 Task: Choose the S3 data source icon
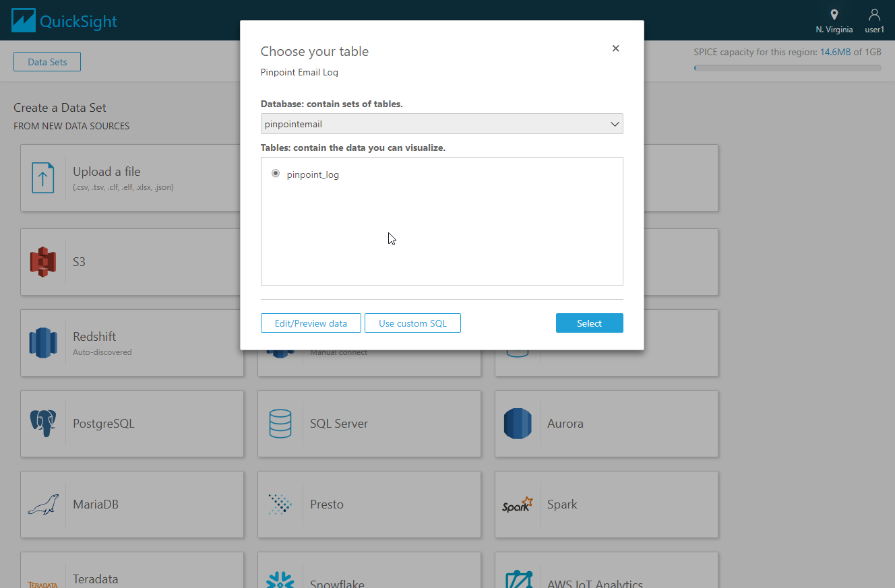coord(43,262)
